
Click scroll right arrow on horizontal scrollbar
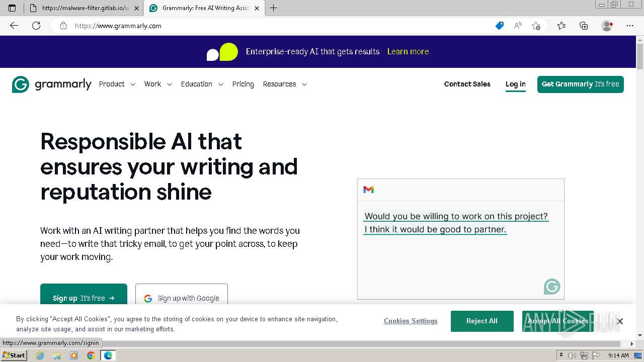(x=632, y=344)
